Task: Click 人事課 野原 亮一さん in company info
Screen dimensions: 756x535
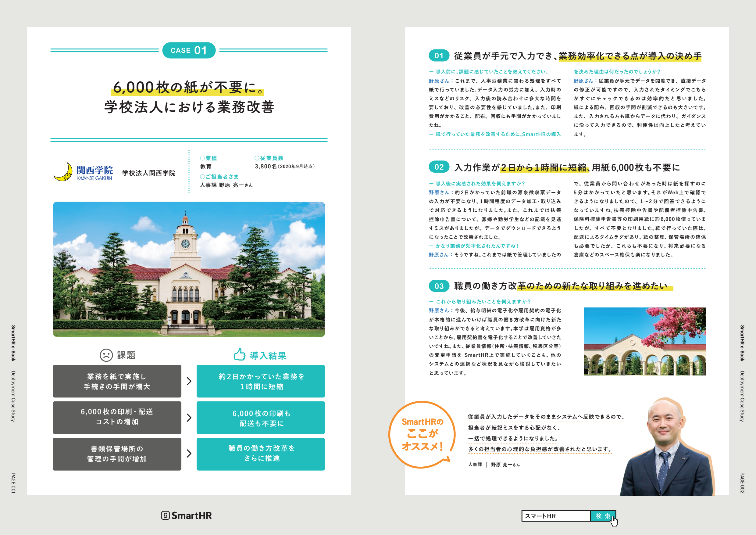Action: pyautogui.click(x=226, y=185)
